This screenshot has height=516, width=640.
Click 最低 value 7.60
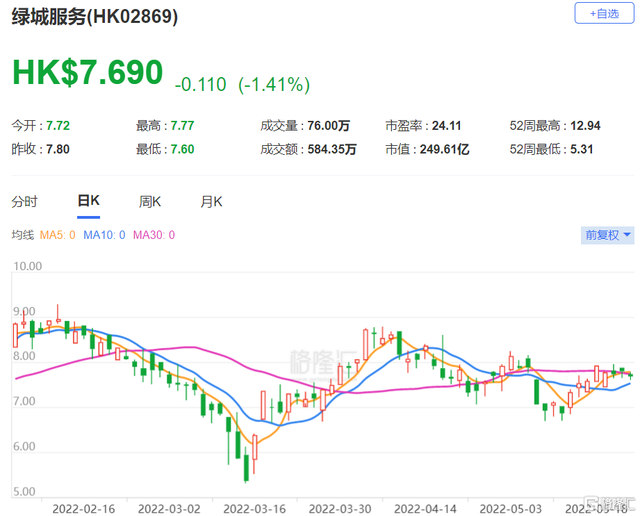(x=182, y=149)
